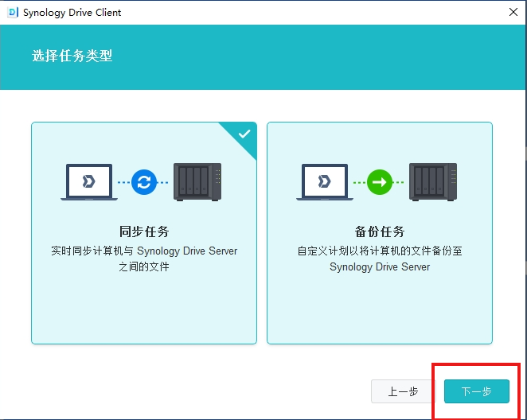Click the 选择任务类型 header text
The width and height of the screenshot is (527, 420).
pyautogui.click(x=72, y=56)
